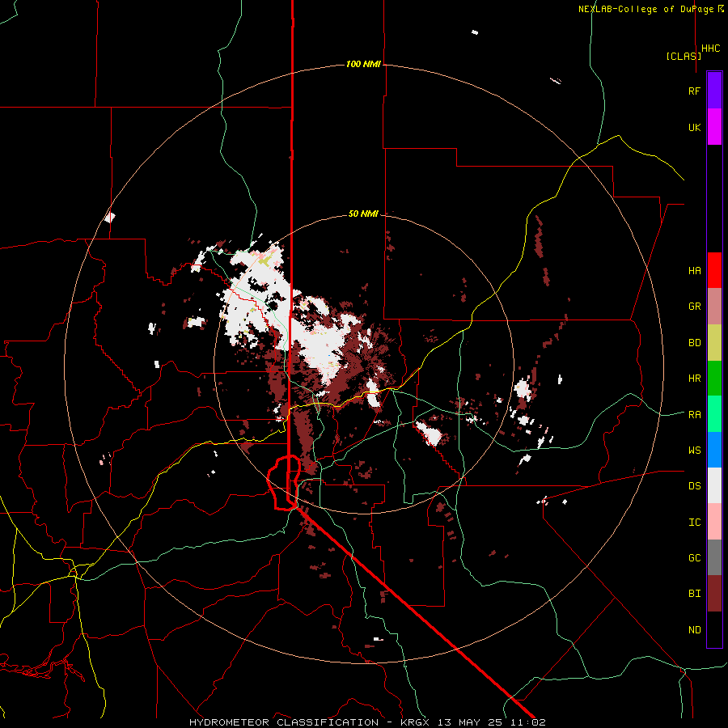
Task: Click the DS white legend swatch
Action: 714,485
